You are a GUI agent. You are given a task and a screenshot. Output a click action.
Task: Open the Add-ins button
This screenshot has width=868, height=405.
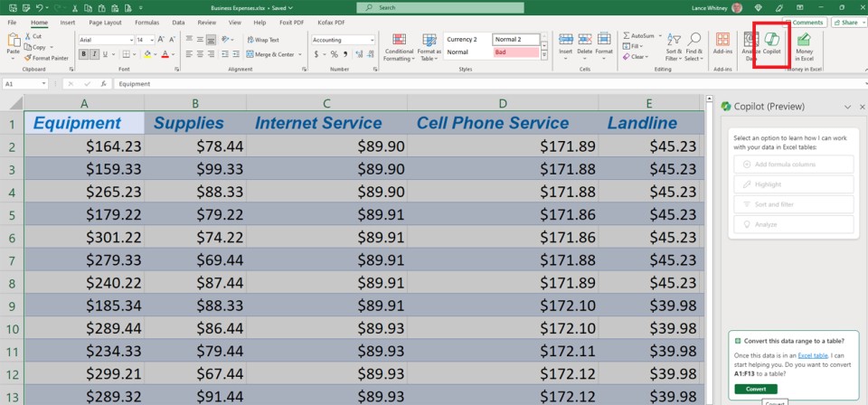pyautogui.click(x=722, y=43)
